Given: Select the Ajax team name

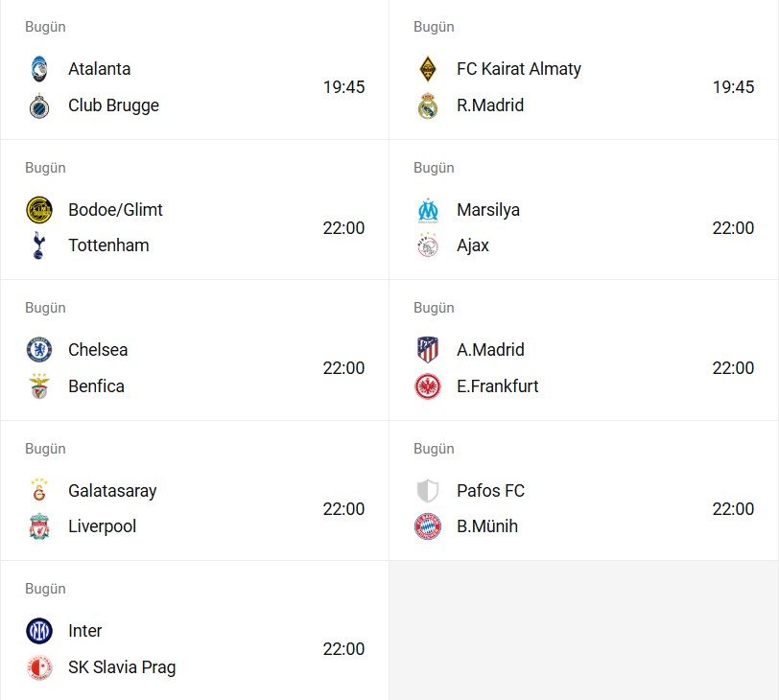Looking at the screenshot, I should coord(473,245).
